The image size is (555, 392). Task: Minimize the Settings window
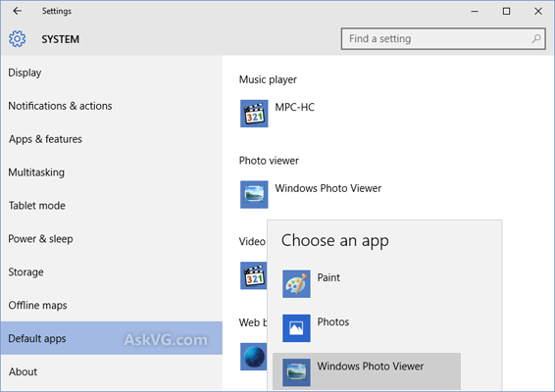click(x=475, y=12)
